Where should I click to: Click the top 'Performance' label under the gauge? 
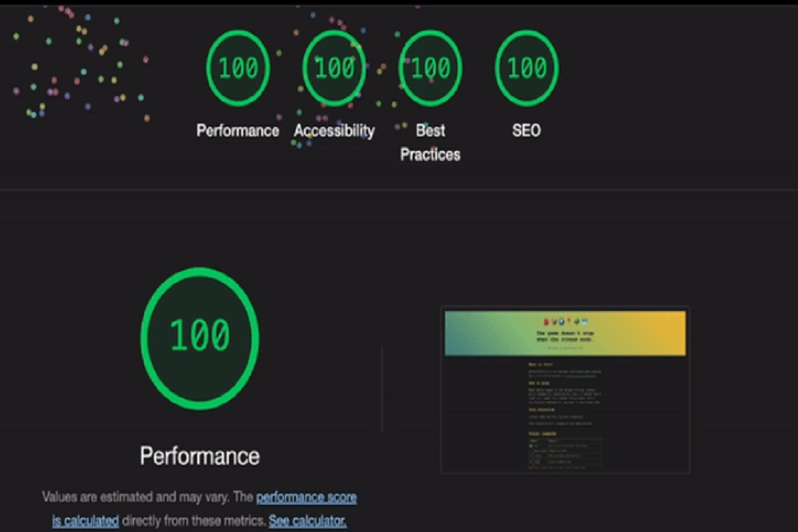coord(238,131)
